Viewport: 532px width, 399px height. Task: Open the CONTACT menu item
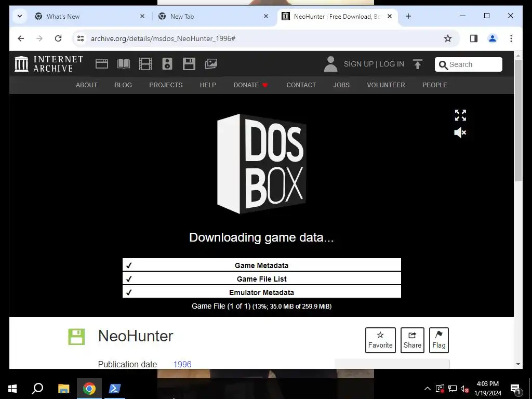(x=301, y=85)
